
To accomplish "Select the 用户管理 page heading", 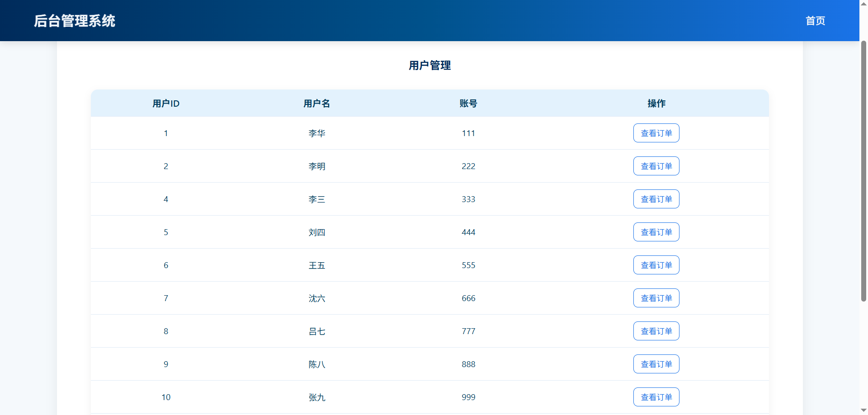I will (429, 66).
